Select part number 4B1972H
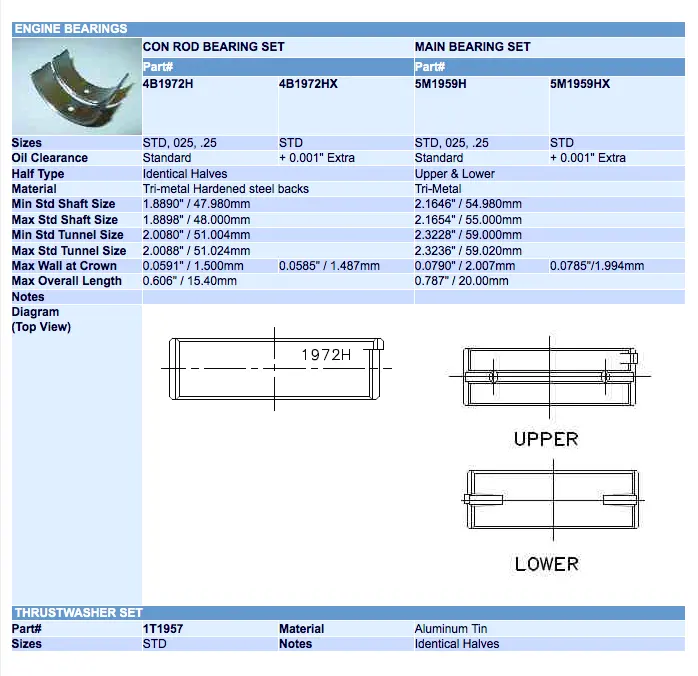This screenshot has width=698, height=676. coord(168,84)
